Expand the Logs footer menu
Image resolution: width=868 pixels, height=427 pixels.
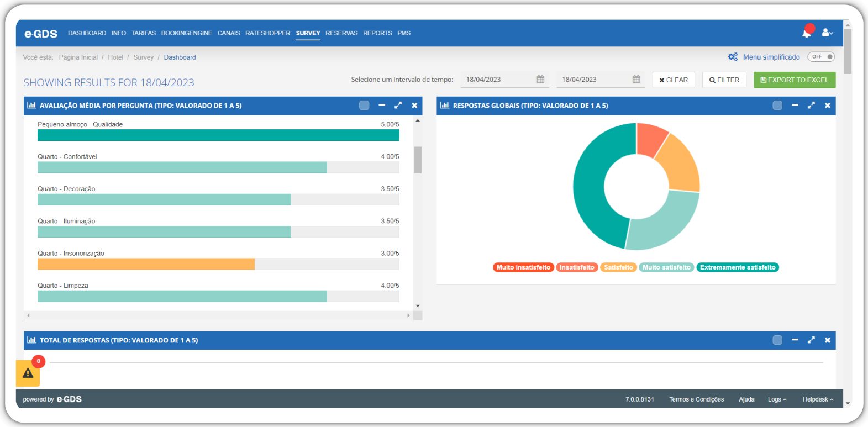click(x=777, y=399)
